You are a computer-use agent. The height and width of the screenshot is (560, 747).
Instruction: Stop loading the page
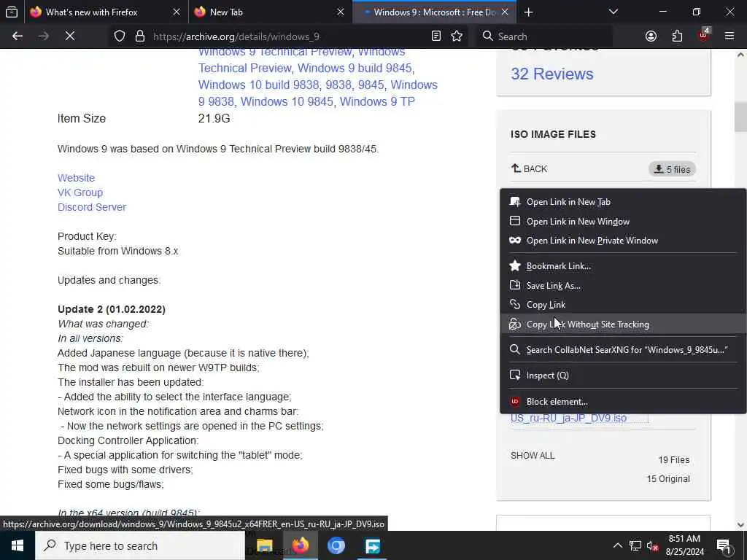click(x=70, y=36)
